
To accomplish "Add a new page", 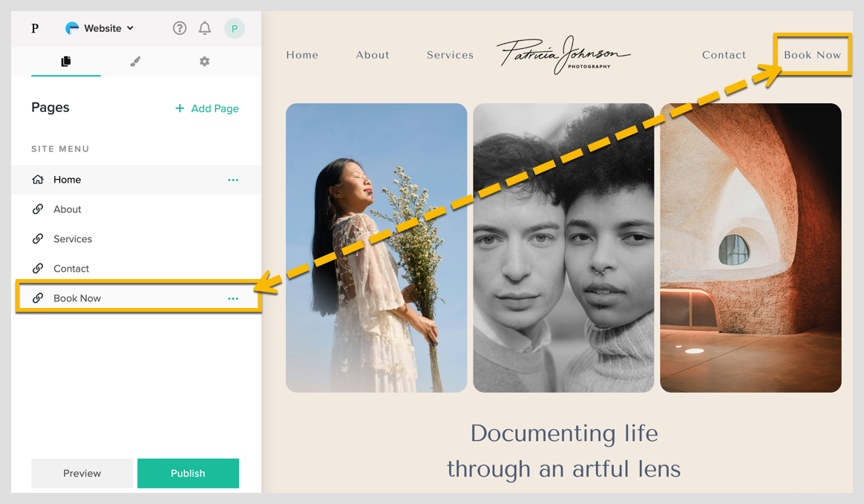I will (x=206, y=108).
